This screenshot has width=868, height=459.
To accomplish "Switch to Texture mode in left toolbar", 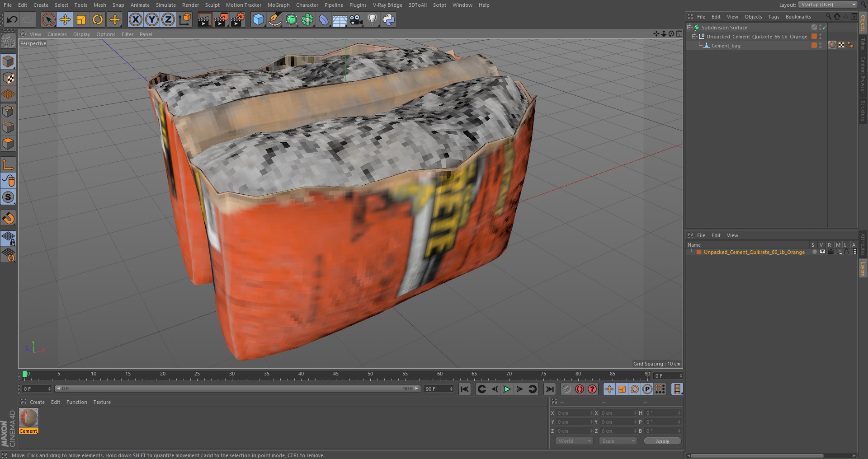I will [x=8, y=78].
